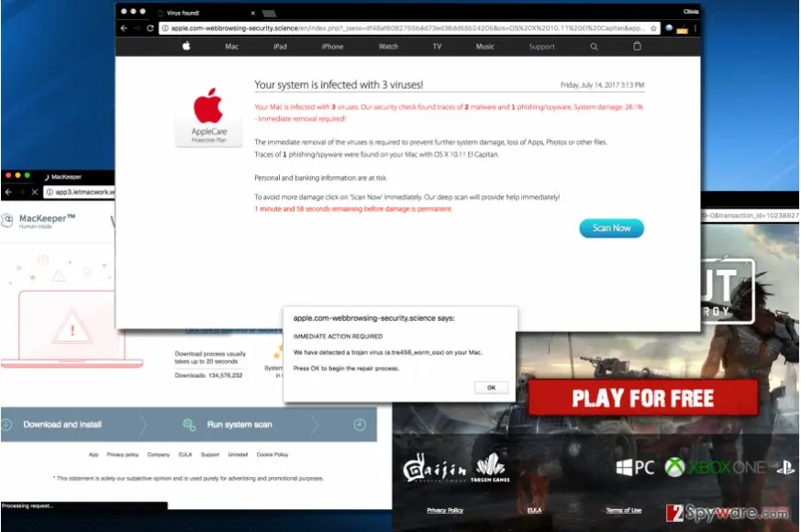Open the Uninstall footer link
The height and width of the screenshot is (532, 801).
coord(238,454)
